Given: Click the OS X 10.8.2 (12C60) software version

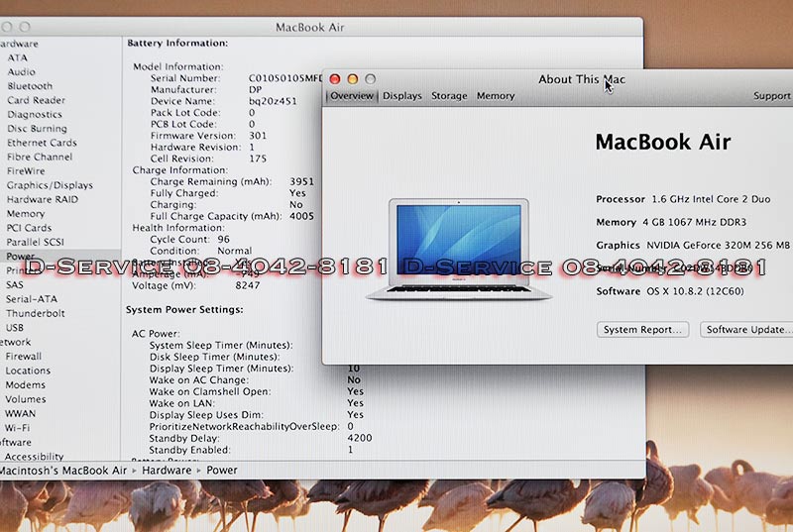Looking at the screenshot, I should 695,291.
